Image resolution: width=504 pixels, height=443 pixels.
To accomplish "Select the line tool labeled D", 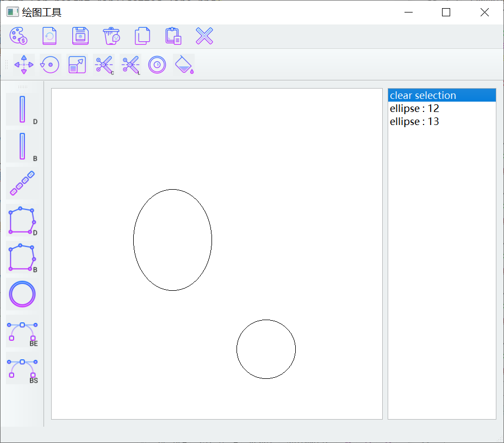I will click(22, 109).
